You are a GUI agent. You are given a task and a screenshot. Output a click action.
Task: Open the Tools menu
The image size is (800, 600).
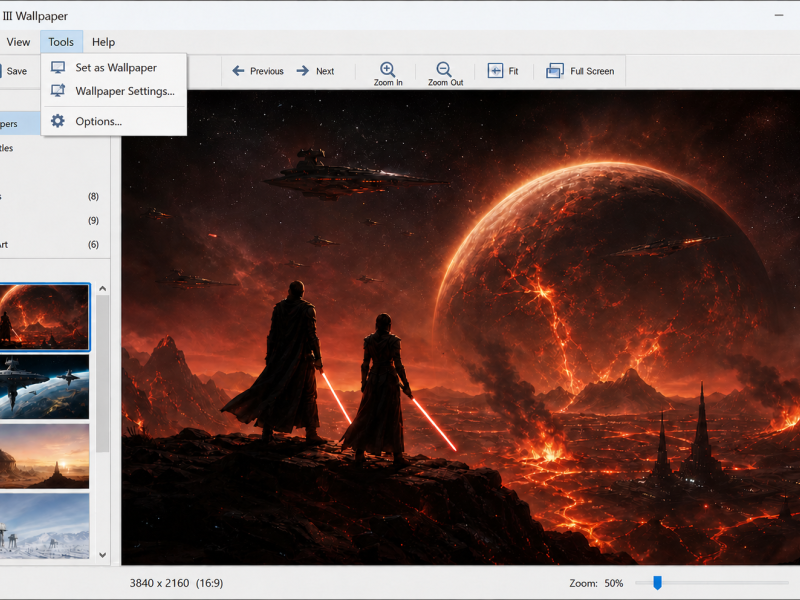pyautogui.click(x=61, y=42)
